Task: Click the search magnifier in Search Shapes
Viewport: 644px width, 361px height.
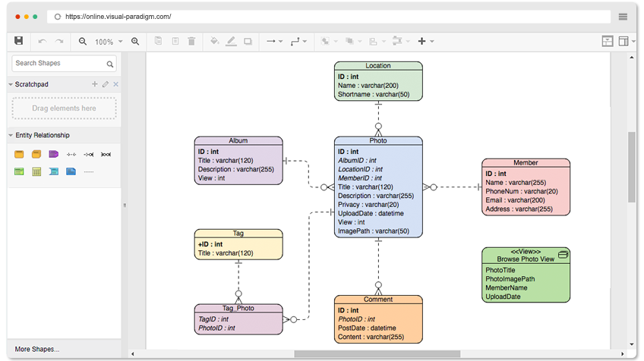Action: pyautogui.click(x=110, y=64)
